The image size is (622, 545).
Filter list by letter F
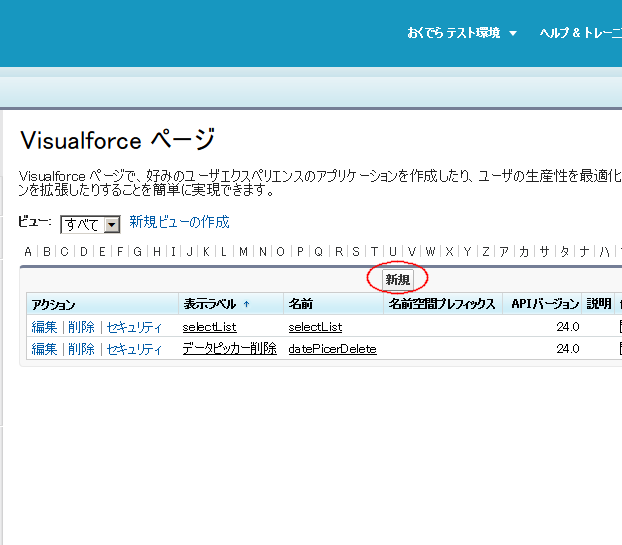pos(120,252)
